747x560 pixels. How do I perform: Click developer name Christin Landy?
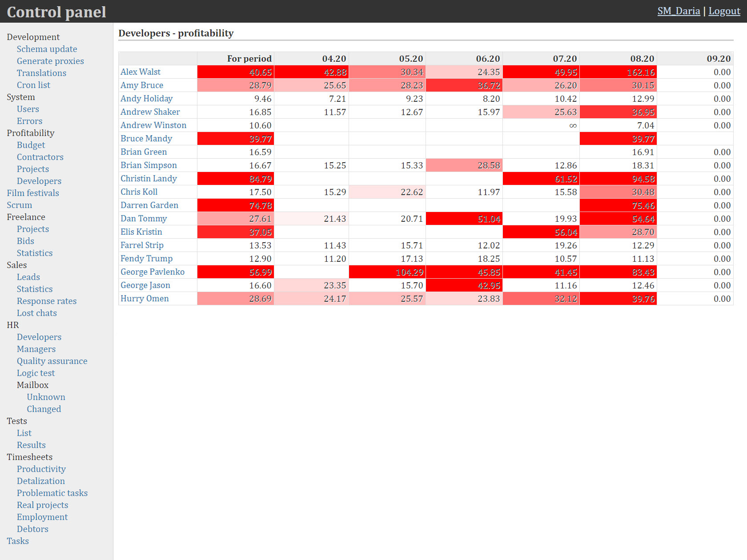pyautogui.click(x=149, y=179)
